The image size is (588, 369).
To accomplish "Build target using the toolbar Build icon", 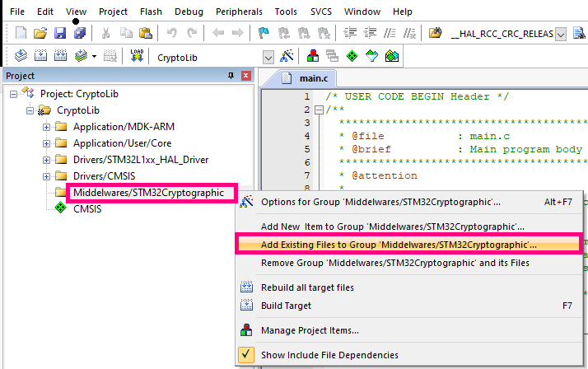I will (40, 56).
